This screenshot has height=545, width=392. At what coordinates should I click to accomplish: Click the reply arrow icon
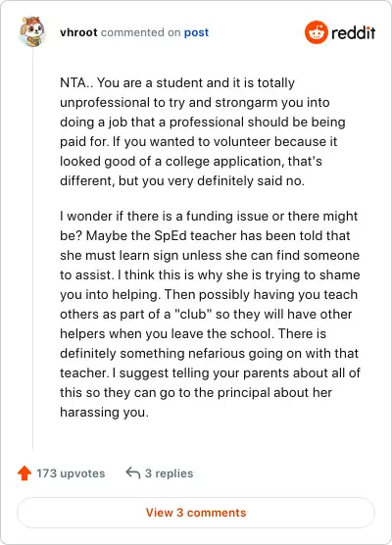click(132, 472)
